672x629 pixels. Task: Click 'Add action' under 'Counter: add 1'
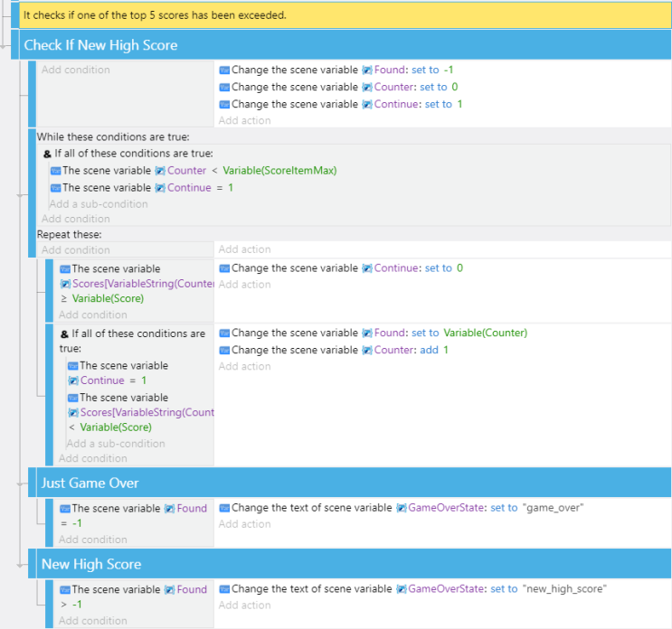tap(244, 366)
